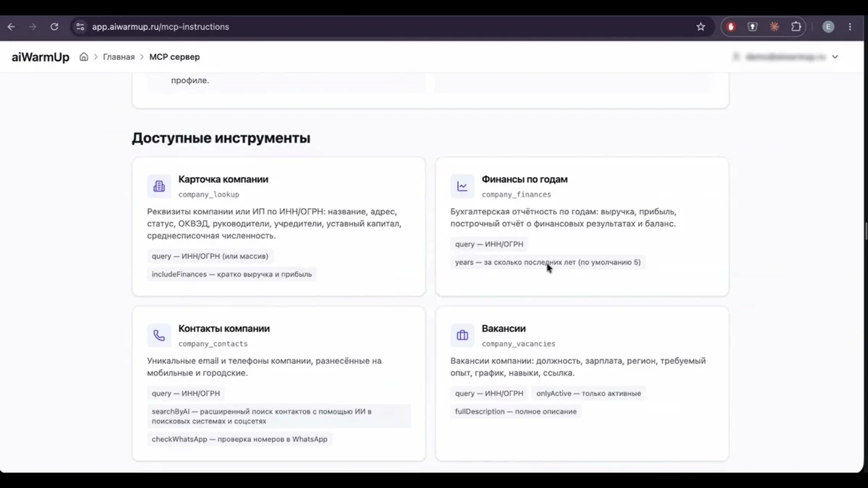Click the includeFinances parameter tag

tap(231, 275)
